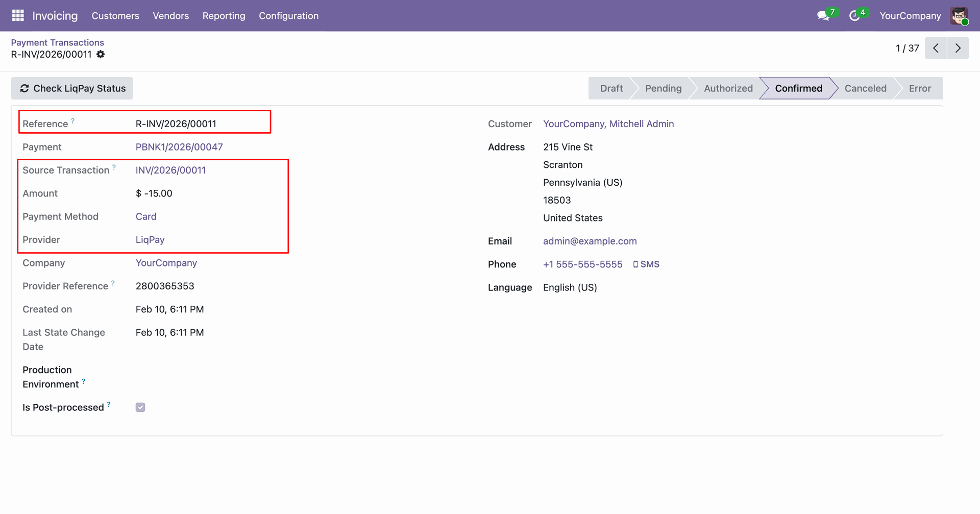Expand the Reporting menu

tap(224, 16)
